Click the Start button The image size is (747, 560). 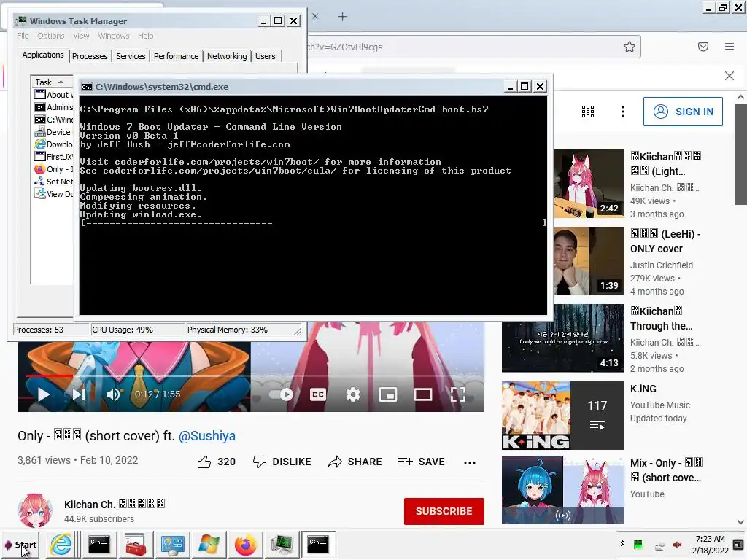click(21, 545)
